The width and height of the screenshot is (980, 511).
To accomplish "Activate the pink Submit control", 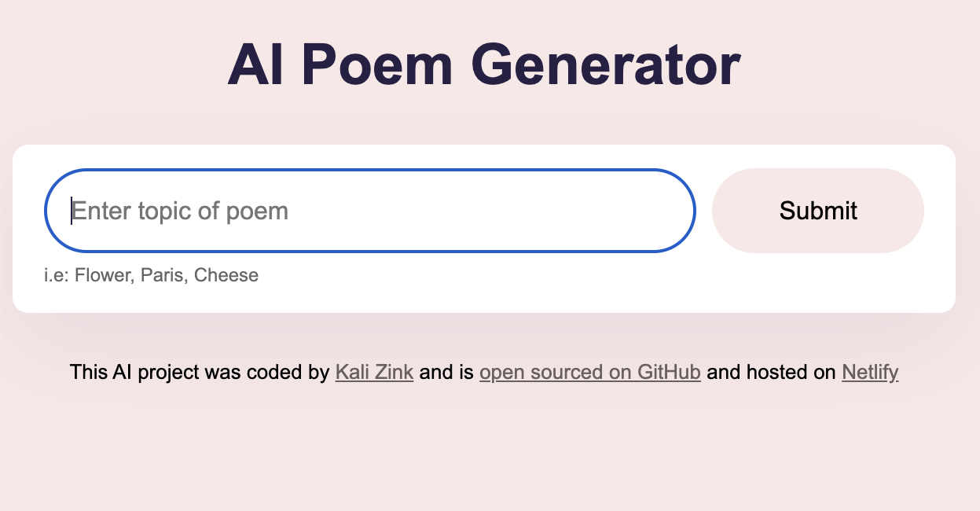I will 817,210.
